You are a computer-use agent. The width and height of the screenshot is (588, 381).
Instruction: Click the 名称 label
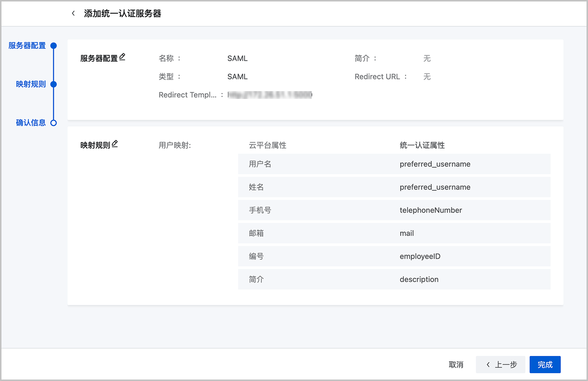tap(166, 58)
